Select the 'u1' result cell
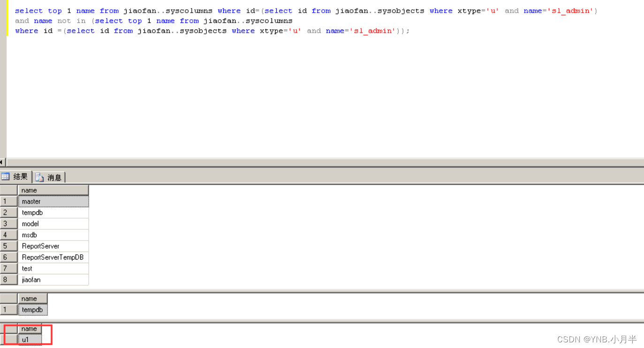Image resolution: width=644 pixels, height=348 pixels. [x=30, y=340]
